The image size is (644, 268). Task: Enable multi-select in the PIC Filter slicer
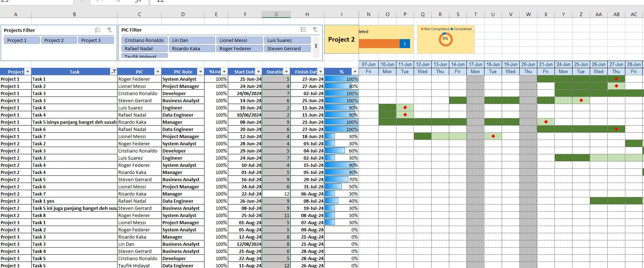[x=303, y=30]
